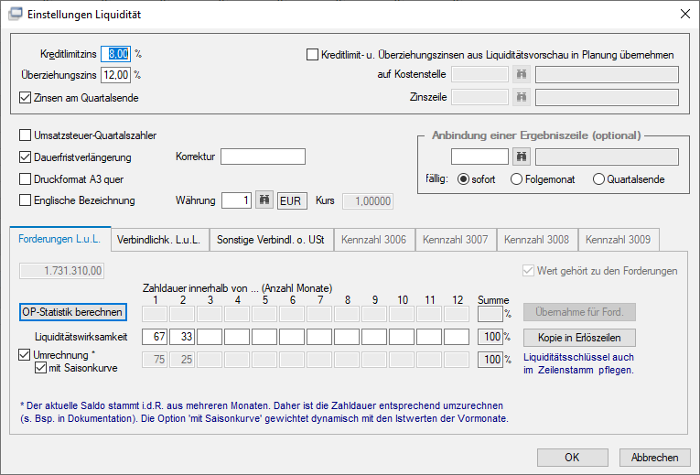Click Kopie in Erlöszeilen button
The width and height of the screenshot is (700, 475).
coord(579,338)
